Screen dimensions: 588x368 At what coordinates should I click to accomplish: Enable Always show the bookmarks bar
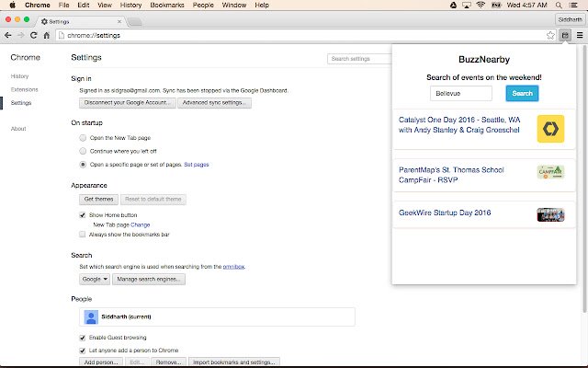click(x=82, y=235)
